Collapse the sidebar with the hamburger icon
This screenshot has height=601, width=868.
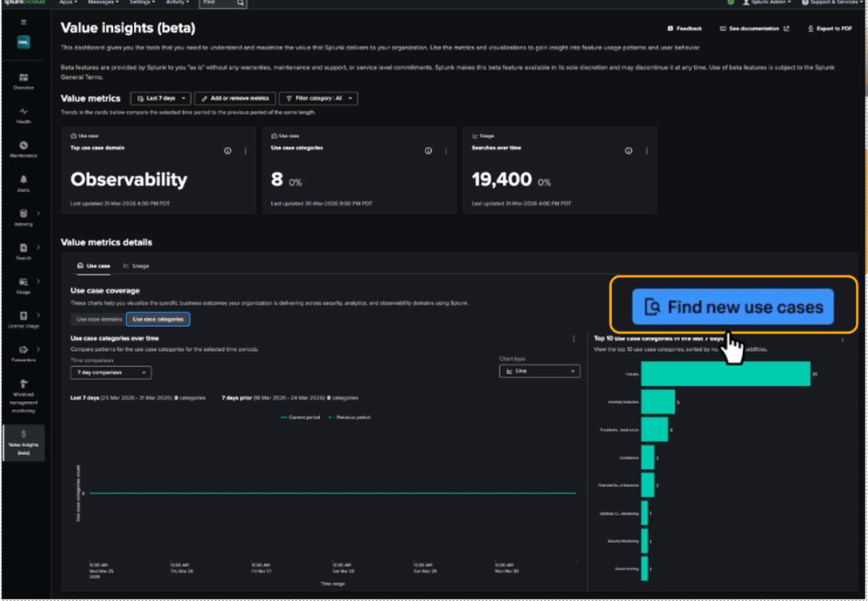pos(23,22)
